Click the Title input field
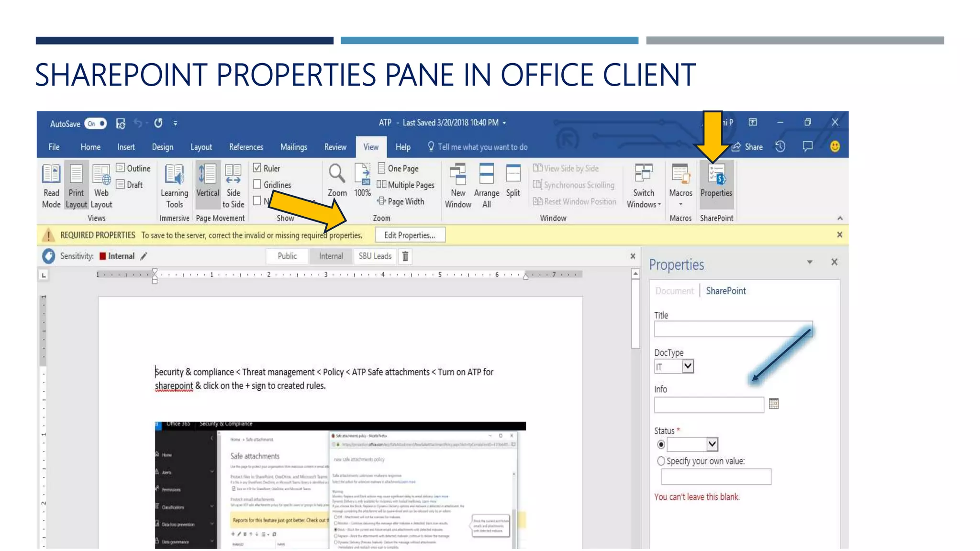The width and height of the screenshot is (980, 551). tap(733, 329)
